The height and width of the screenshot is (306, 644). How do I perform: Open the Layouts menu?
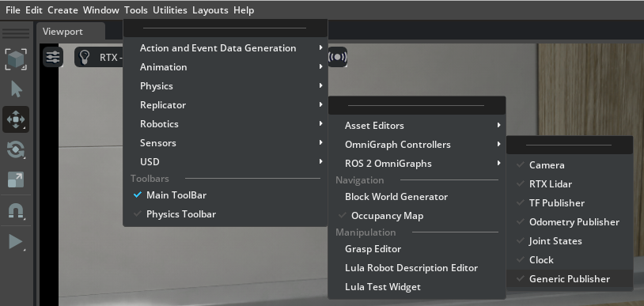tap(210, 10)
